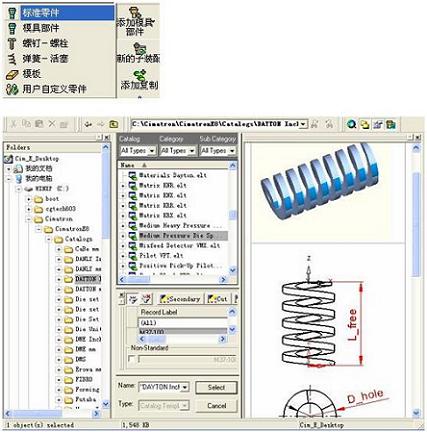Screen dimensions: 427x432
Task: Open the path address dropdown arrow
Action: coord(303,124)
